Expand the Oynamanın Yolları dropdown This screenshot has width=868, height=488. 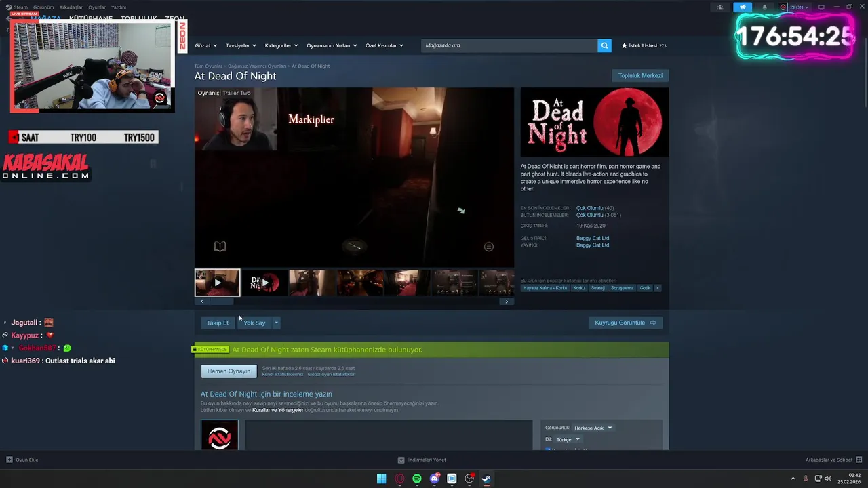(332, 45)
